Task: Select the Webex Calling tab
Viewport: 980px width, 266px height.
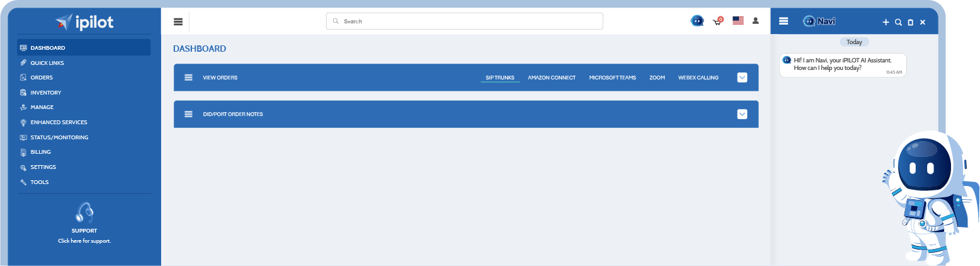Action: 698,78
